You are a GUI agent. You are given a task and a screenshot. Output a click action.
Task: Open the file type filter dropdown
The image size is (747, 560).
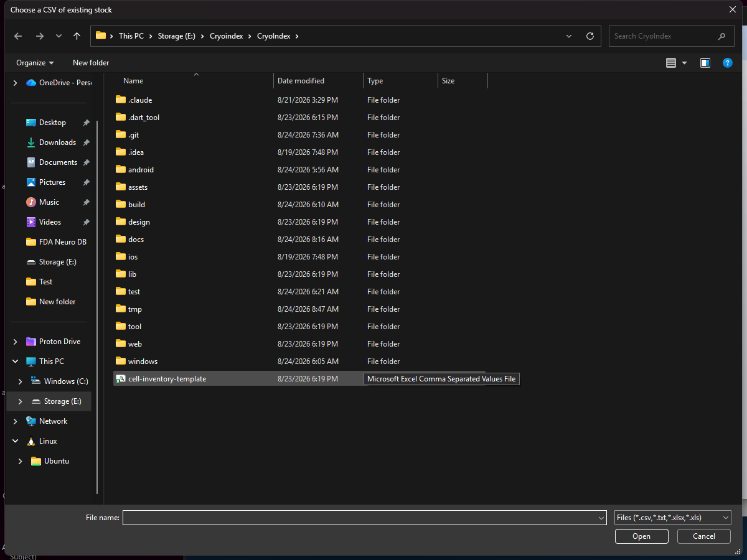click(x=672, y=518)
